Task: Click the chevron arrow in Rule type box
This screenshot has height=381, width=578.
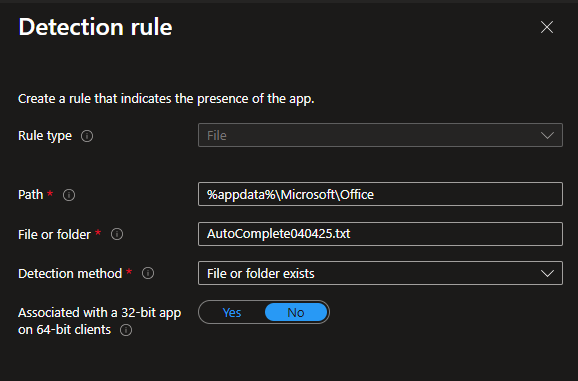Action: coord(547,136)
